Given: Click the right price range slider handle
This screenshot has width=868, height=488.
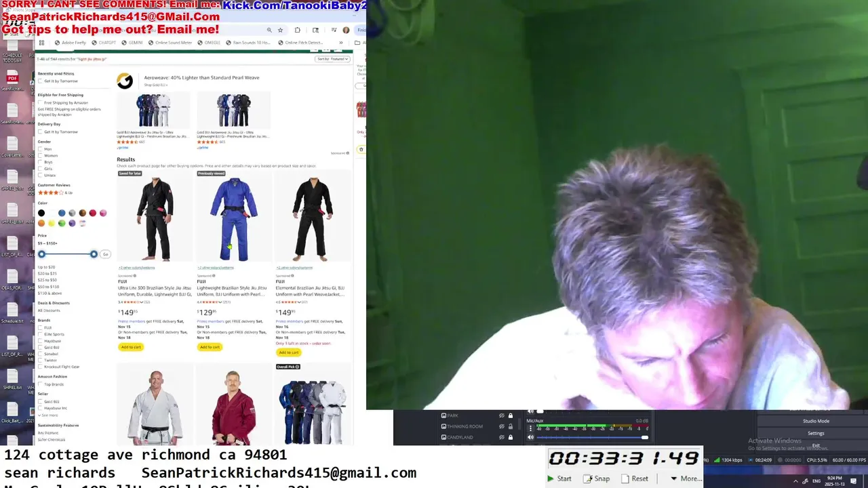Looking at the screenshot, I should [94, 254].
